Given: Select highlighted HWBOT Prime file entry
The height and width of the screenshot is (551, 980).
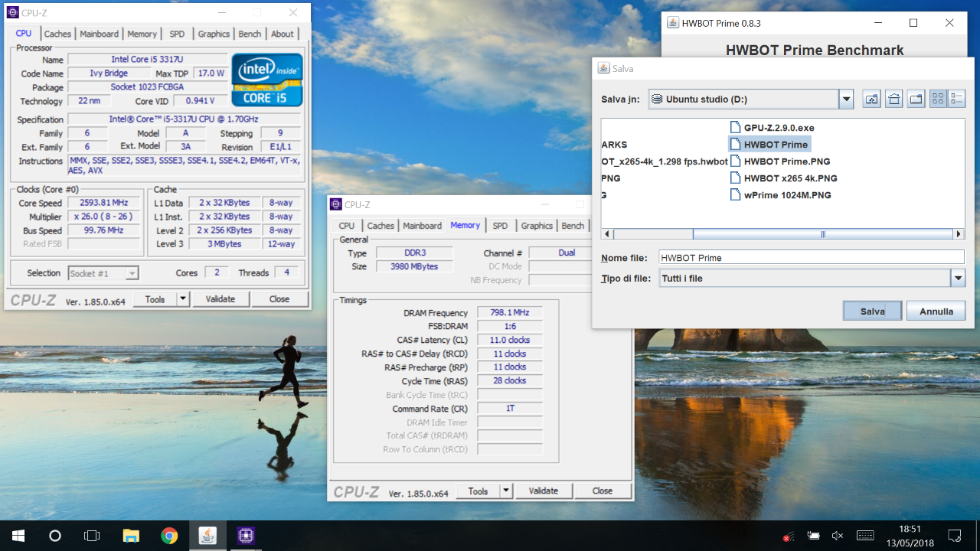Looking at the screenshot, I should pyautogui.click(x=769, y=145).
